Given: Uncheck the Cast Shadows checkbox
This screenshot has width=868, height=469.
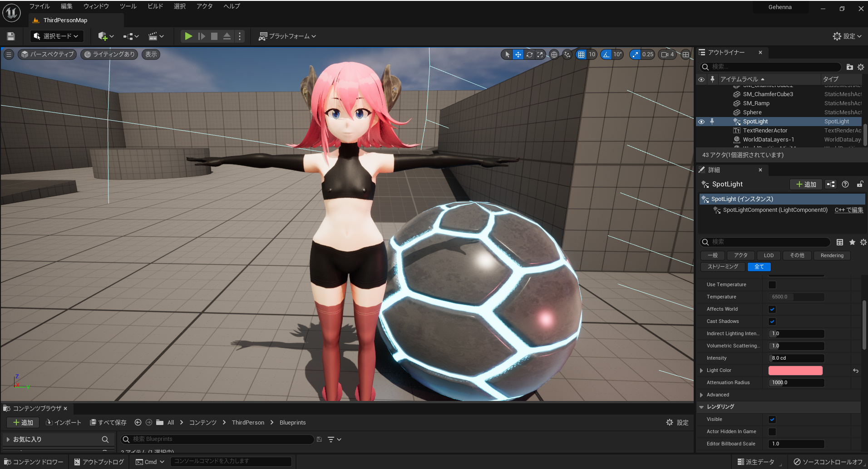Looking at the screenshot, I should [x=772, y=322].
